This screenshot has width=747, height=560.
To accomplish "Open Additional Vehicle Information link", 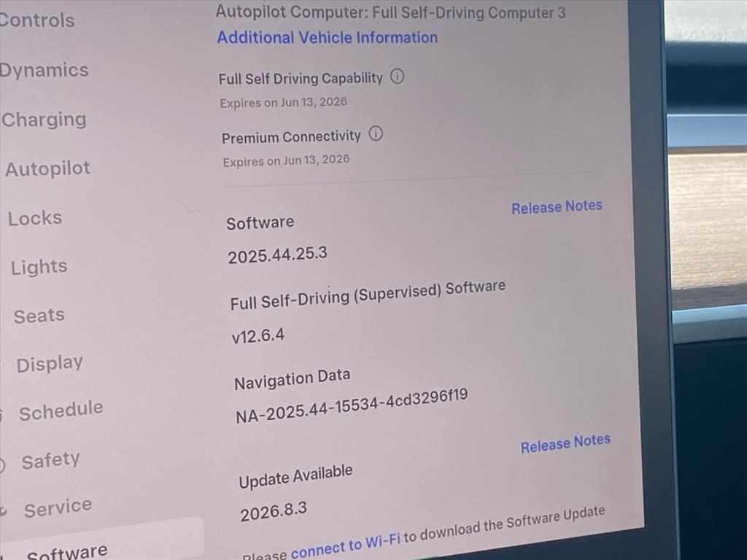I will tap(328, 37).
